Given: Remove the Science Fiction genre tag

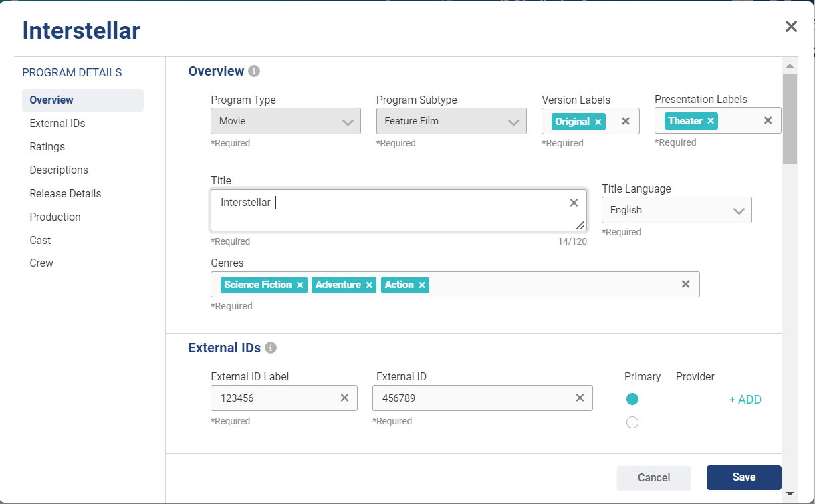Looking at the screenshot, I should (x=300, y=285).
